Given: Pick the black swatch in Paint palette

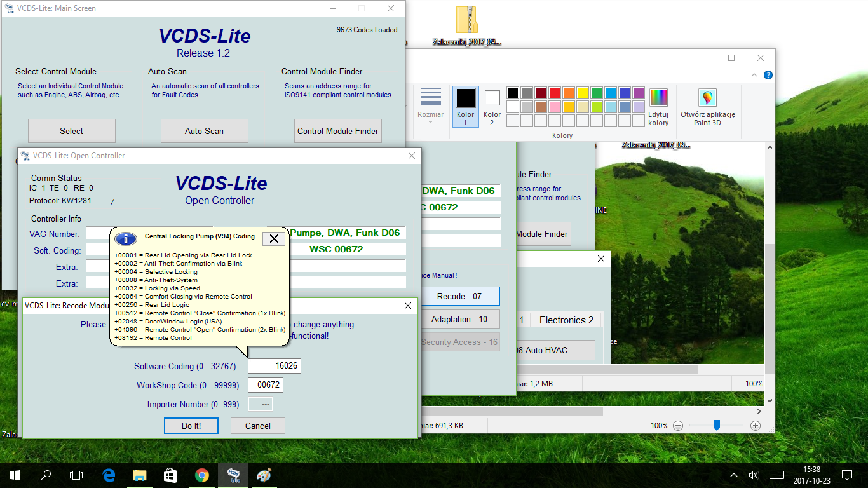Looking at the screenshot, I should click(513, 93).
